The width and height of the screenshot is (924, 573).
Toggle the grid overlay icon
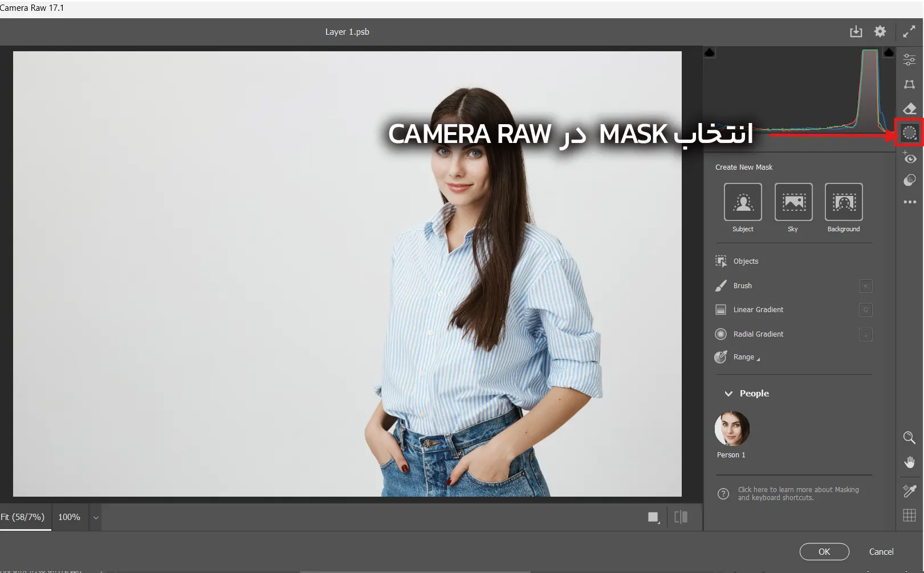[x=909, y=515]
